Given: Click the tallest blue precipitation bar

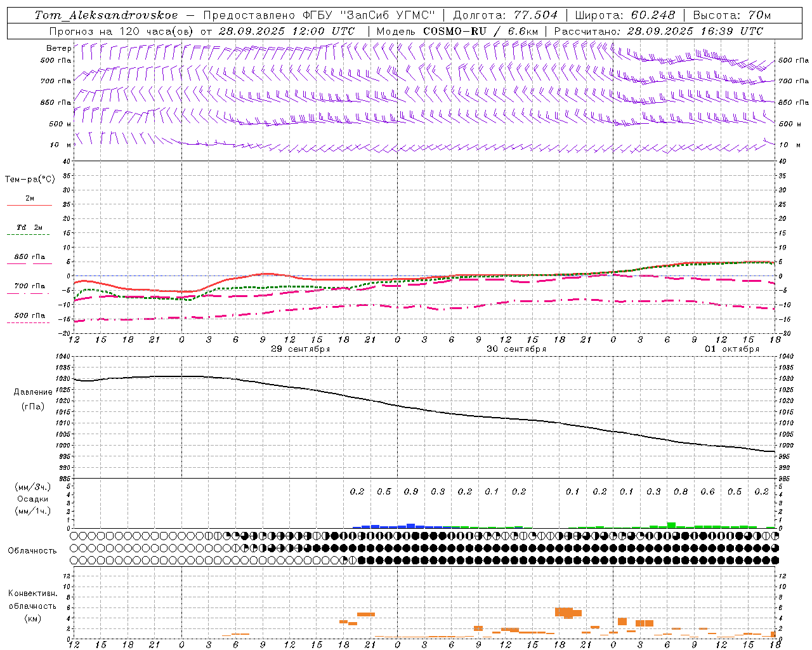Looking at the screenshot, I should coord(410,526).
